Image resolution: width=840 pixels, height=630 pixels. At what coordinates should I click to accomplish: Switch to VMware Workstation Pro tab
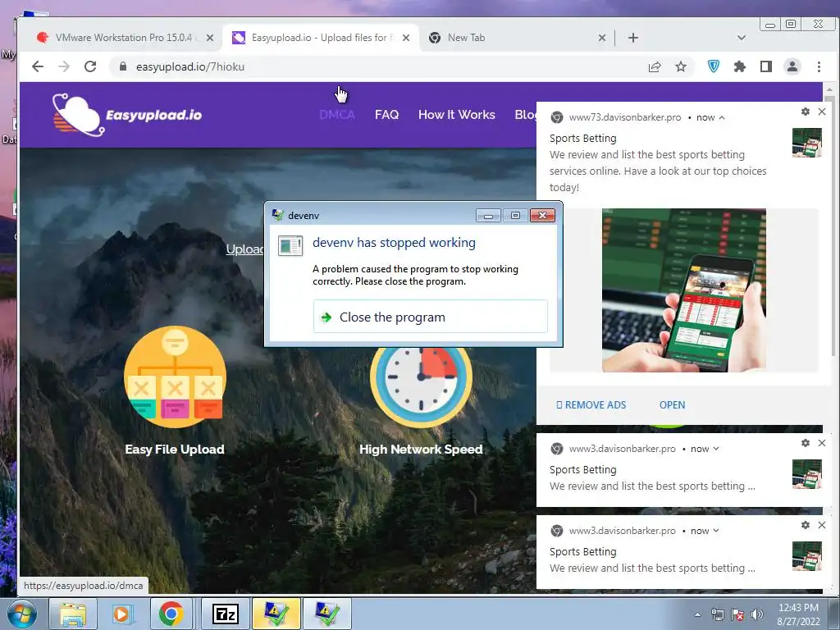(126, 38)
